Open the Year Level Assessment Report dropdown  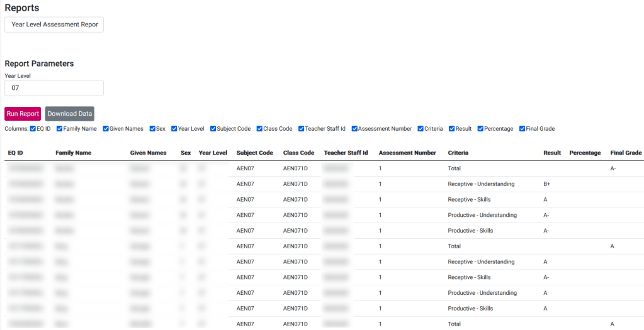coord(54,25)
